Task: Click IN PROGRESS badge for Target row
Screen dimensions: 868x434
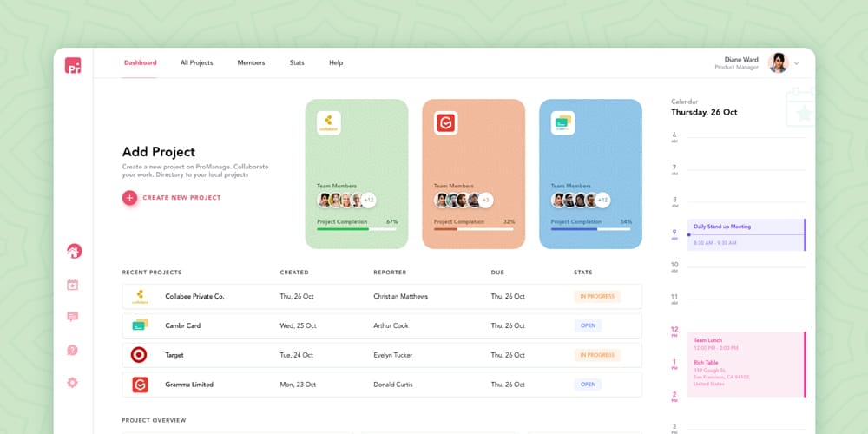Action: pos(597,355)
